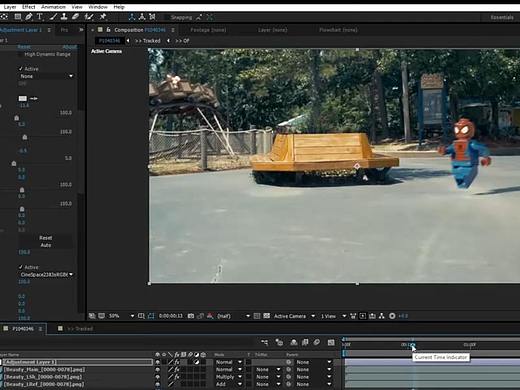Viewport: 520px width, 390px height.
Task: Select the Roto Brush tool
Action: coord(89,16)
